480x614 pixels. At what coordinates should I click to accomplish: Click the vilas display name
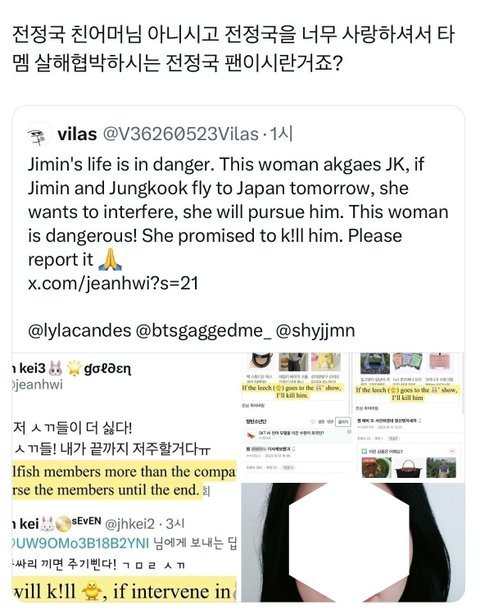click(77, 134)
